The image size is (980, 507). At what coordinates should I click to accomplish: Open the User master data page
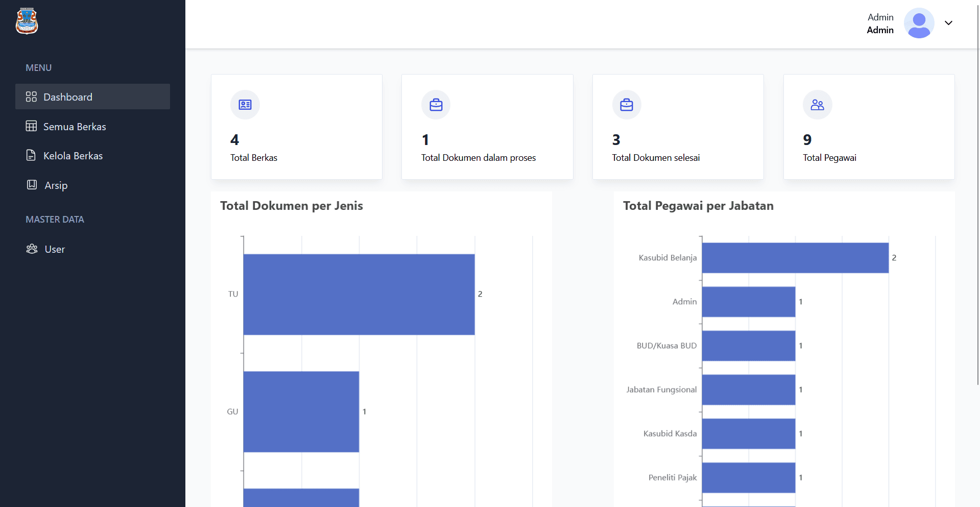(92, 249)
